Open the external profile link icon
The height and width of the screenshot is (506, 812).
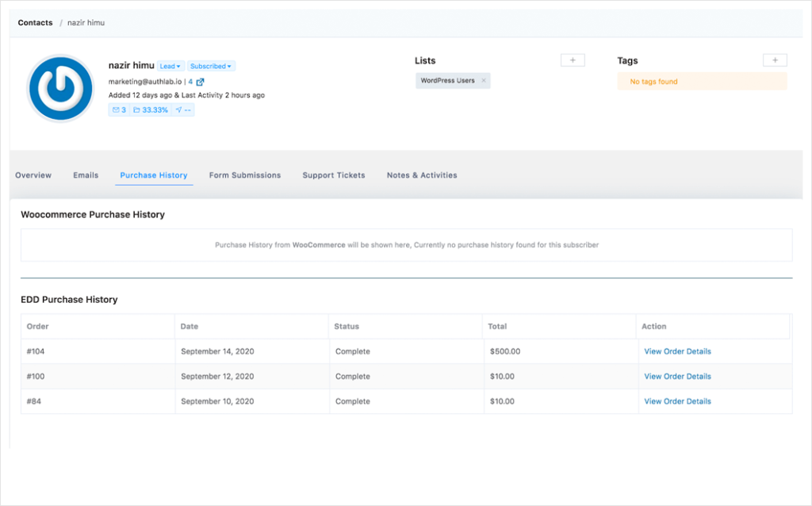click(200, 82)
